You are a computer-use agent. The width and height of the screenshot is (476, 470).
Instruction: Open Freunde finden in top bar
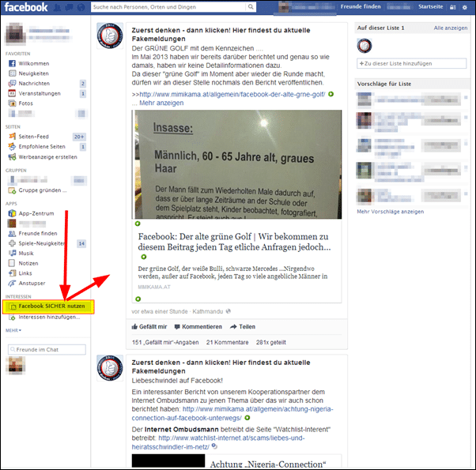click(x=361, y=6)
